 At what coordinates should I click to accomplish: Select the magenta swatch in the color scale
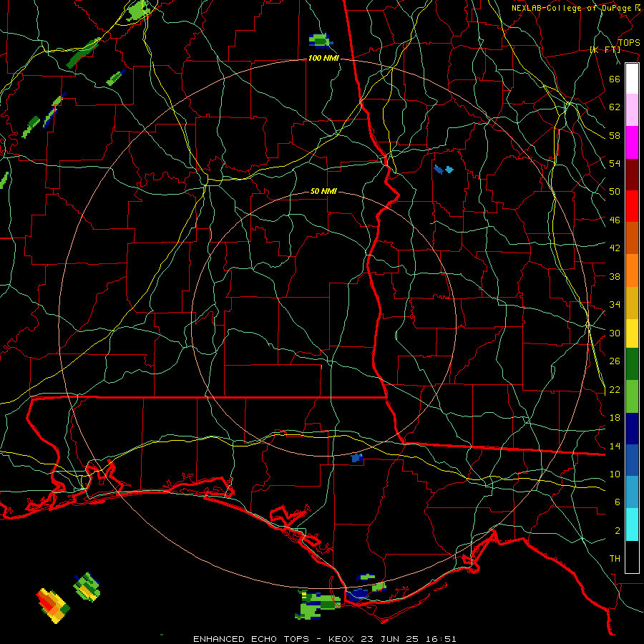(632, 142)
